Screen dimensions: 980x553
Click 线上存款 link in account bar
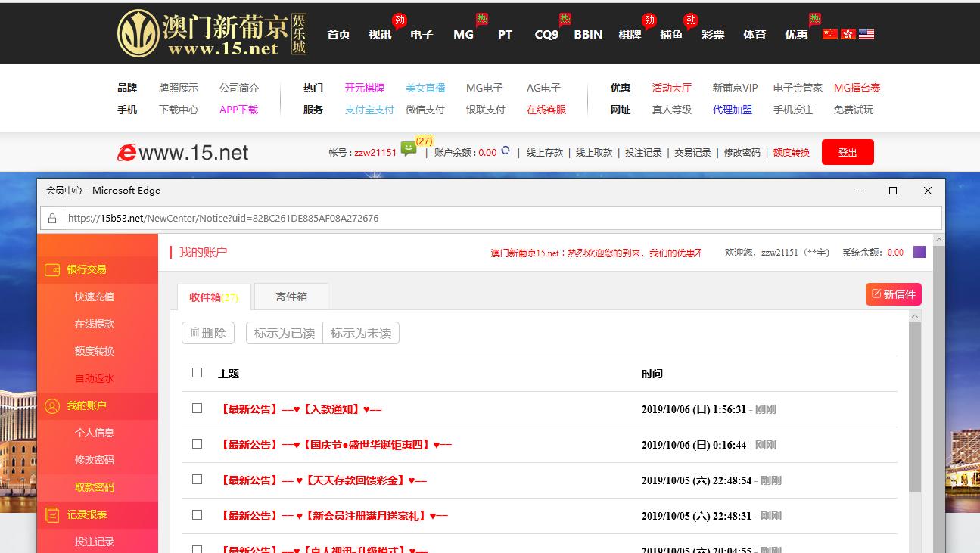pos(545,153)
